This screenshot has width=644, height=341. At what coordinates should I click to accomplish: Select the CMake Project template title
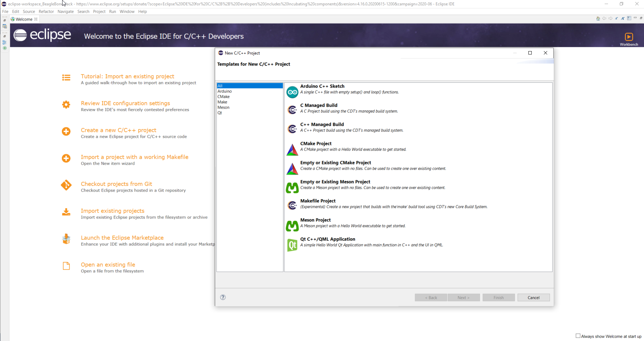(316, 144)
